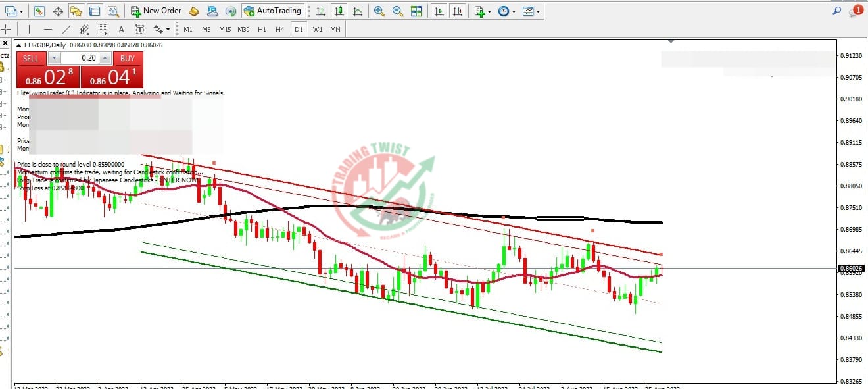This screenshot has width=868, height=389.
Task: Select the Equidistant Channel tool
Action: (85, 29)
